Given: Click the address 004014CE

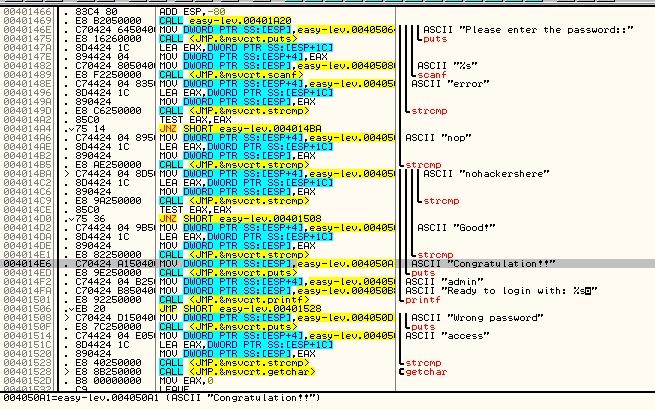Looking at the screenshot, I should pos(28,209).
